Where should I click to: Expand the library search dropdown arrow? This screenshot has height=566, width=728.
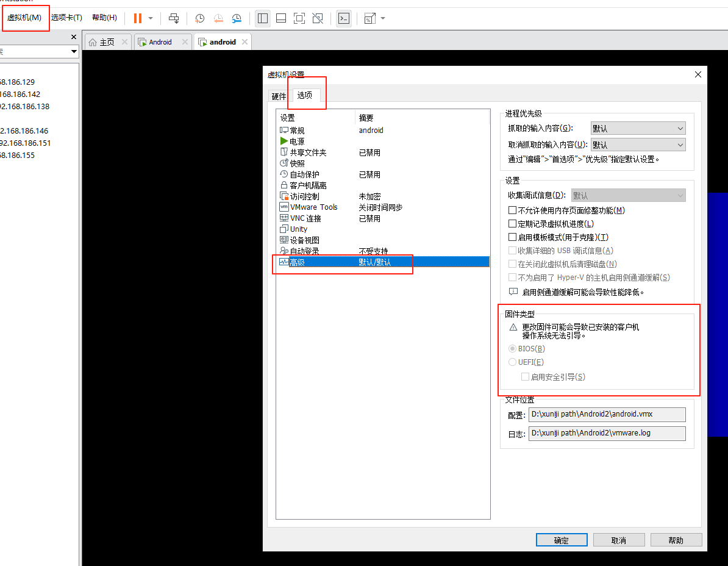point(74,52)
